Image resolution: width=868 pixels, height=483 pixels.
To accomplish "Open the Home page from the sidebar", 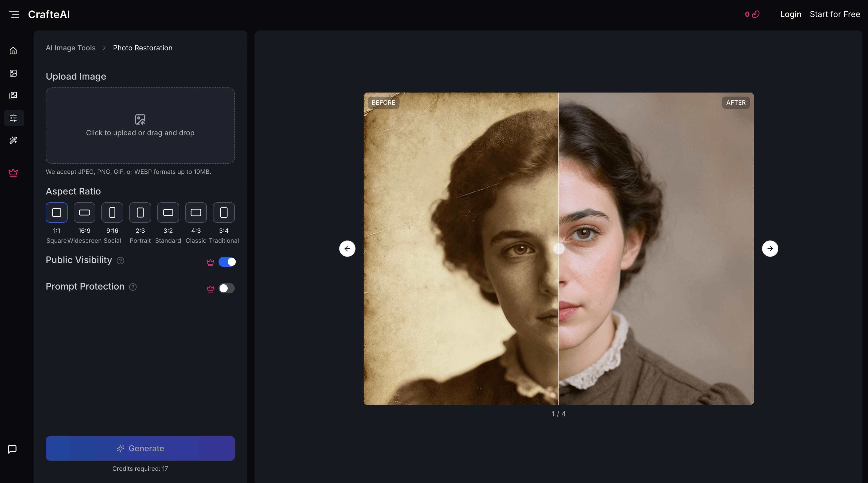I will (x=13, y=50).
